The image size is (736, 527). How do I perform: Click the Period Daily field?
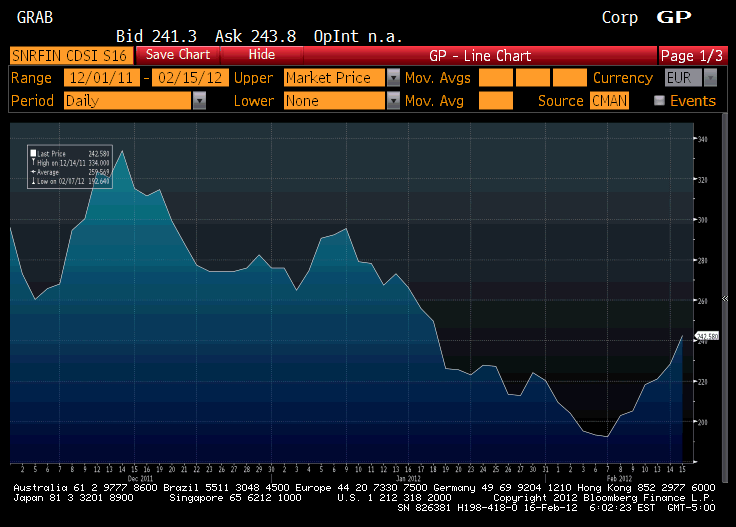click(128, 100)
